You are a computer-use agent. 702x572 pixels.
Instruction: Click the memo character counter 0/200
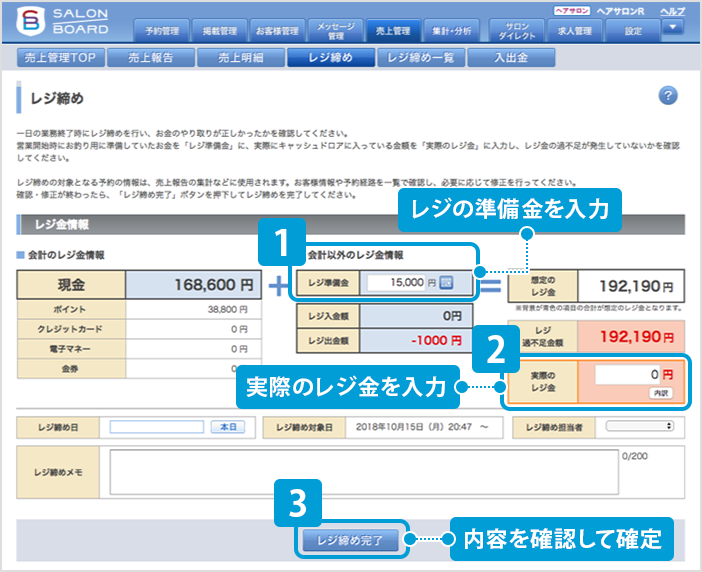634,456
